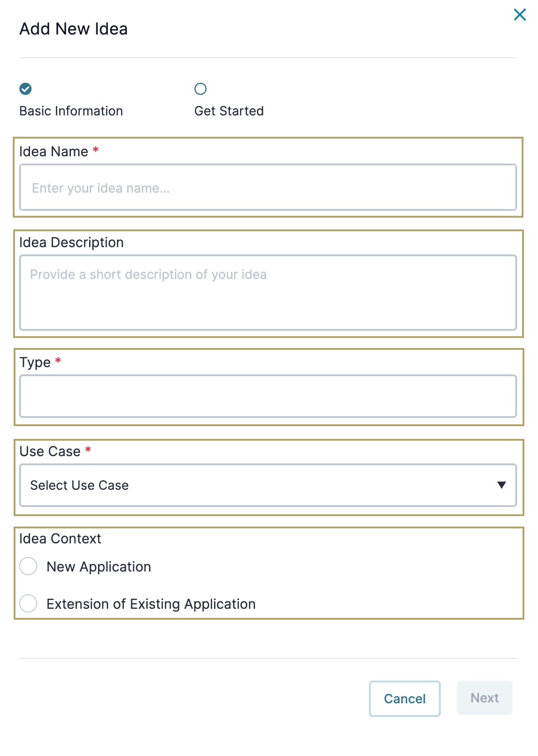538x756 pixels.
Task: Focus the Idea Description text area
Action: [268, 292]
